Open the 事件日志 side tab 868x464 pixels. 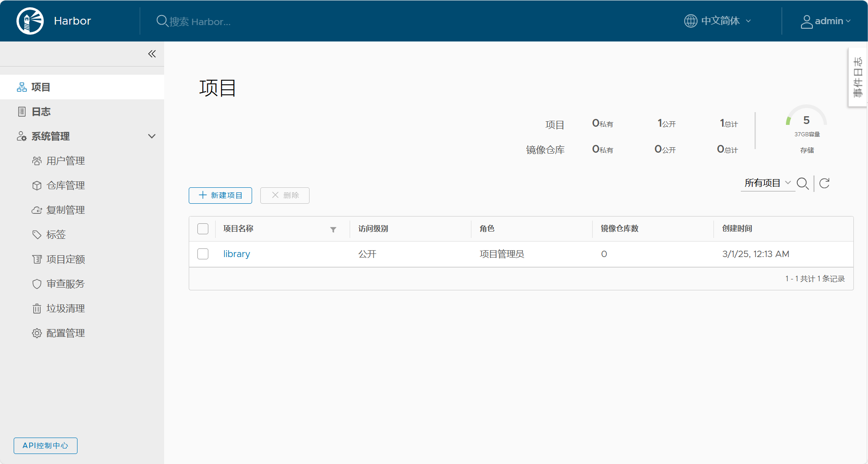[x=858, y=77]
